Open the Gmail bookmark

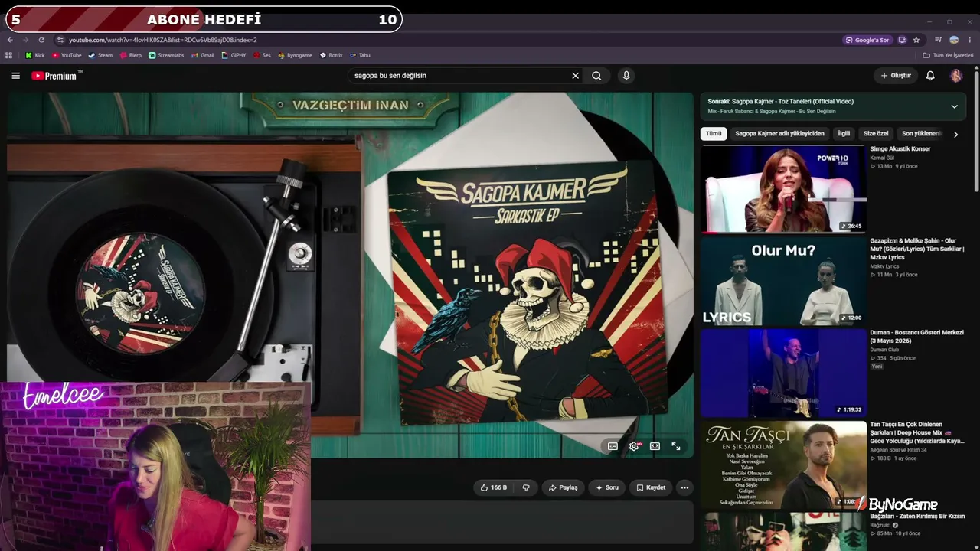202,55
